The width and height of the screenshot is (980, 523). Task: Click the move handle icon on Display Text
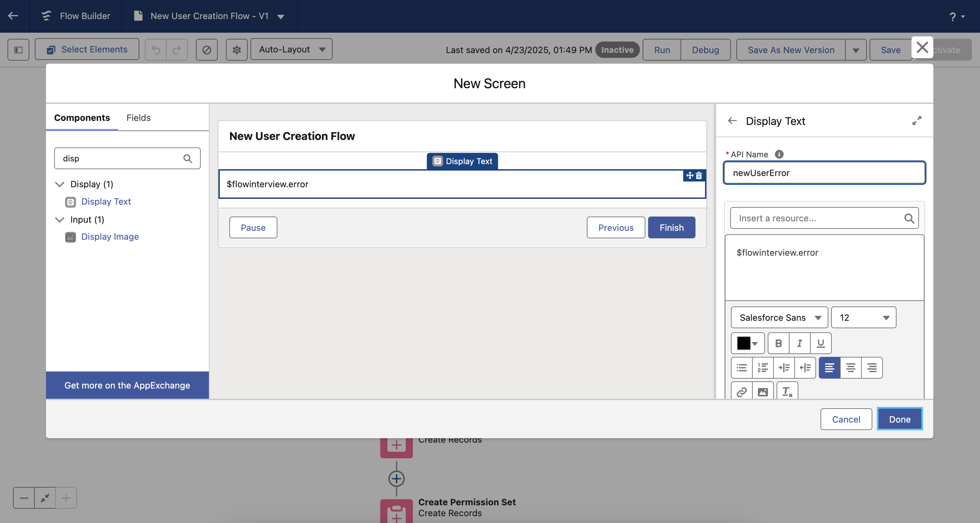pos(689,176)
